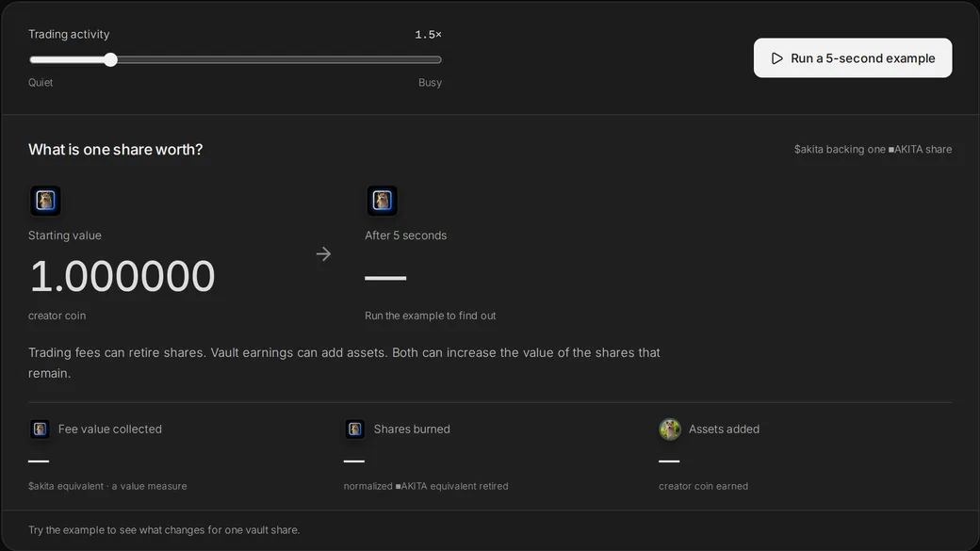
Task: Click the 'Try the example' footer hint text
Action: coord(164,529)
